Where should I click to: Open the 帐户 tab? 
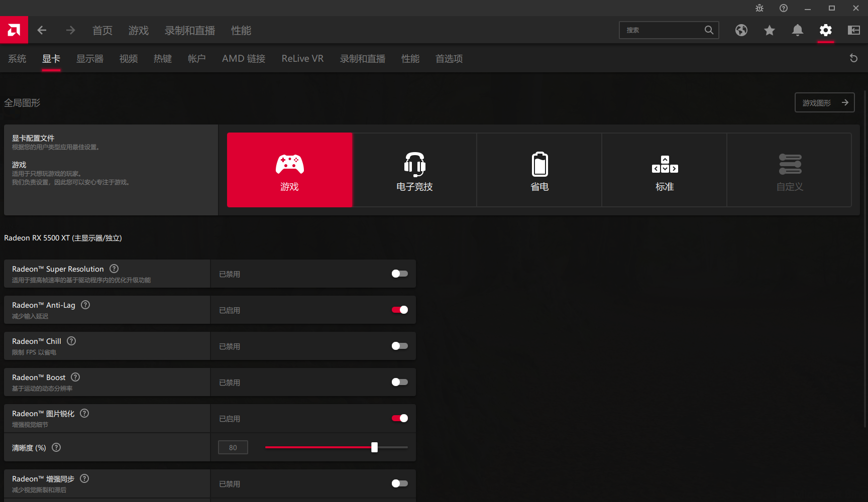pos(197,59)
